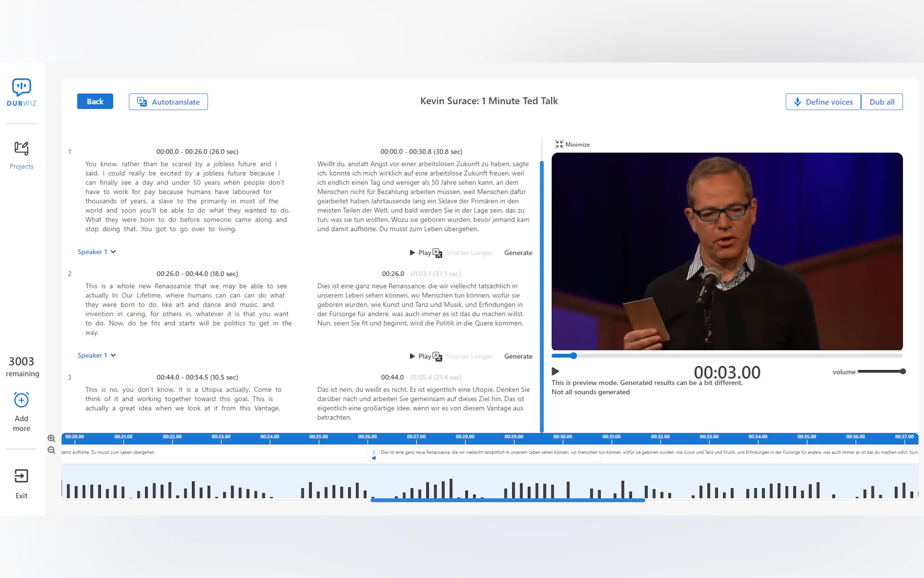924x578 pixels.
Task: Adjust the volume slider
Action: [x=880, y=371]
